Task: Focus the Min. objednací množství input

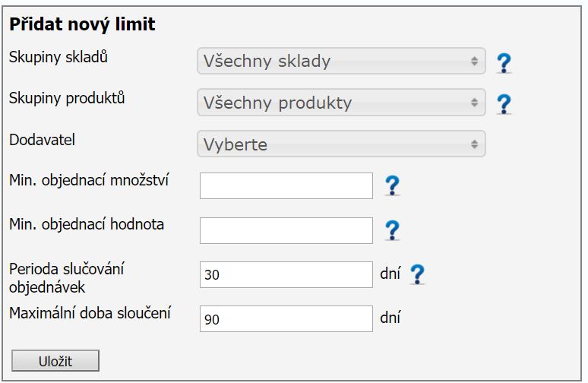Action: 286,185
